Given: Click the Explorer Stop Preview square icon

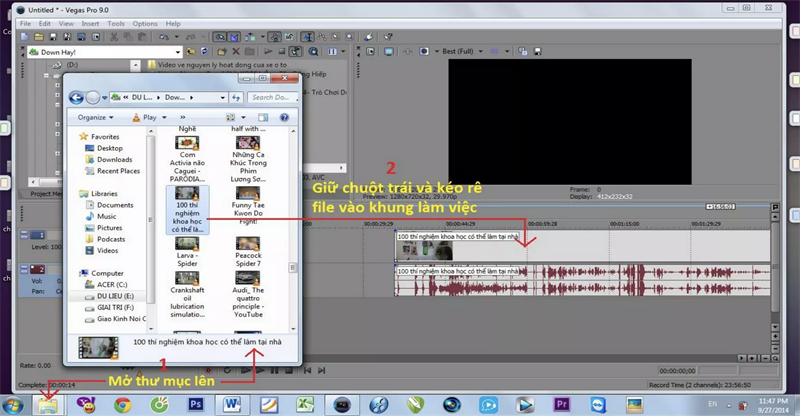Looking at the screenshot, I should tap(281, 52).
